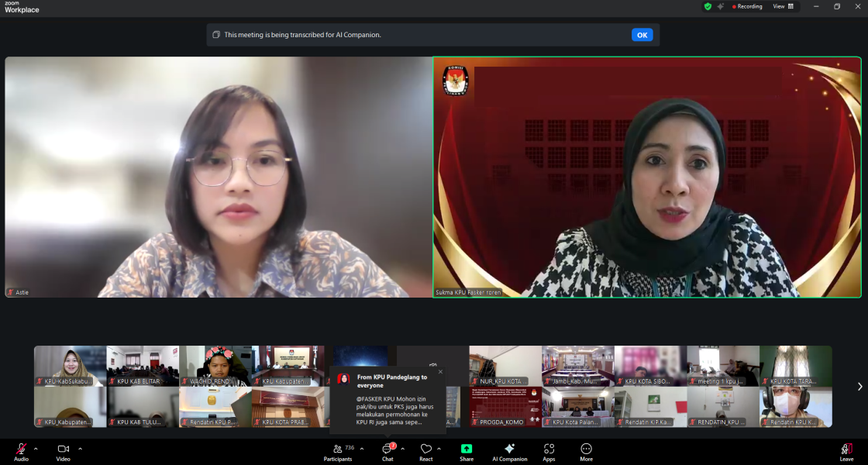This screenshot has height=465, width=868.
Task: Open the Participants panel
Action: pos(338,450)
